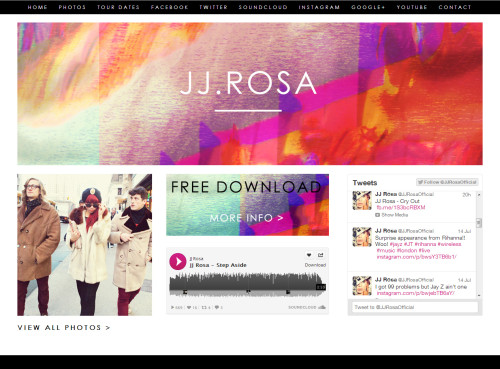Open the street photo thumbnail
This screenshot has width=500, height=369.
pos(85,245)
